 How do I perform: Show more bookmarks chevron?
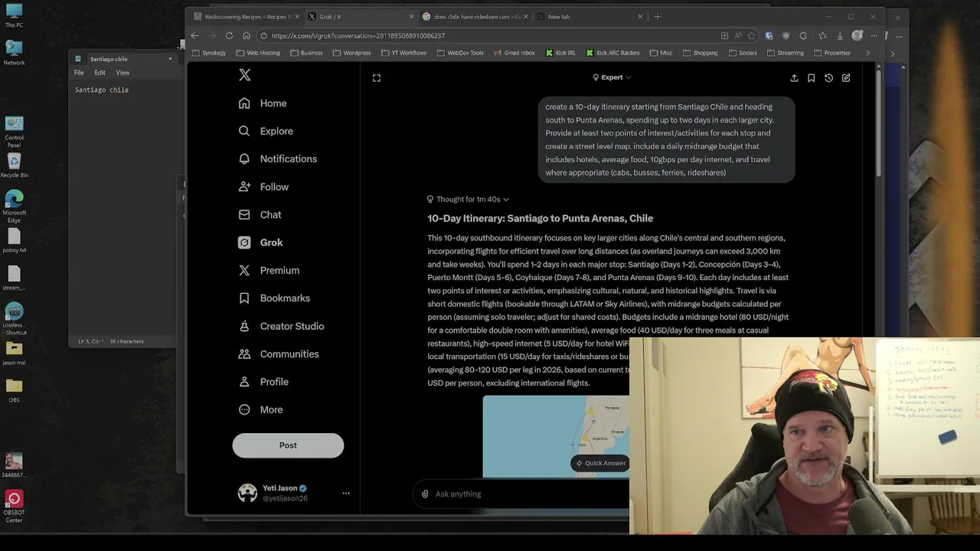click(x=867, y=53)
